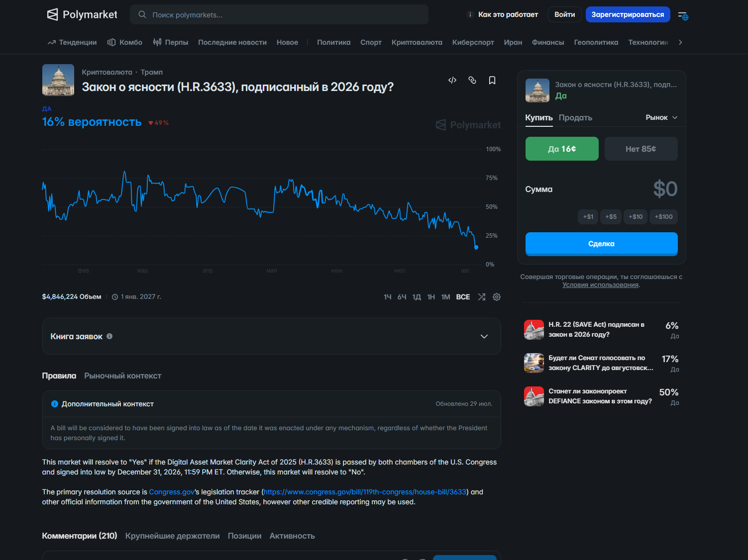748x560 pixels.
Task: Open the Иран category
Action: point(513,42)
